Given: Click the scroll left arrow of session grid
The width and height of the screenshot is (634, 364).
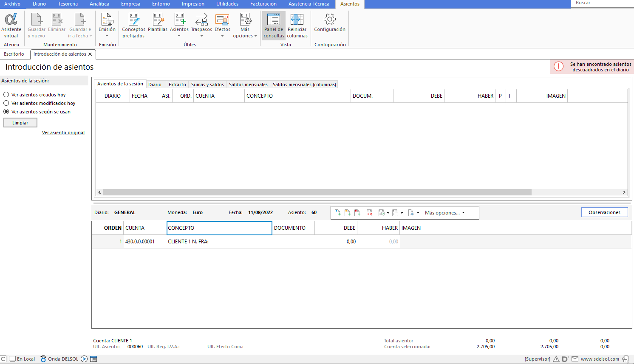Looking at the screenshot, I should coord(99,192).
